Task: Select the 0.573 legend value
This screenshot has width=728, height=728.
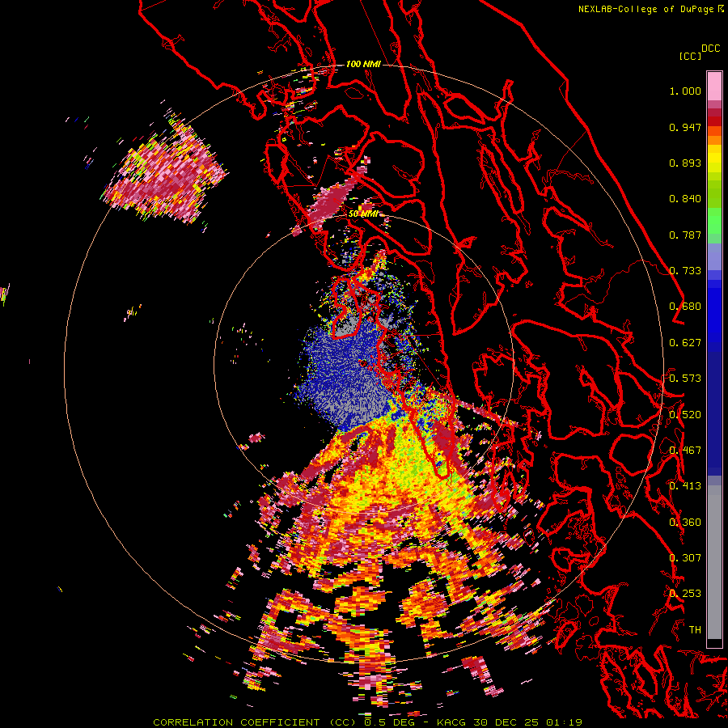Action: coord(685,378)
